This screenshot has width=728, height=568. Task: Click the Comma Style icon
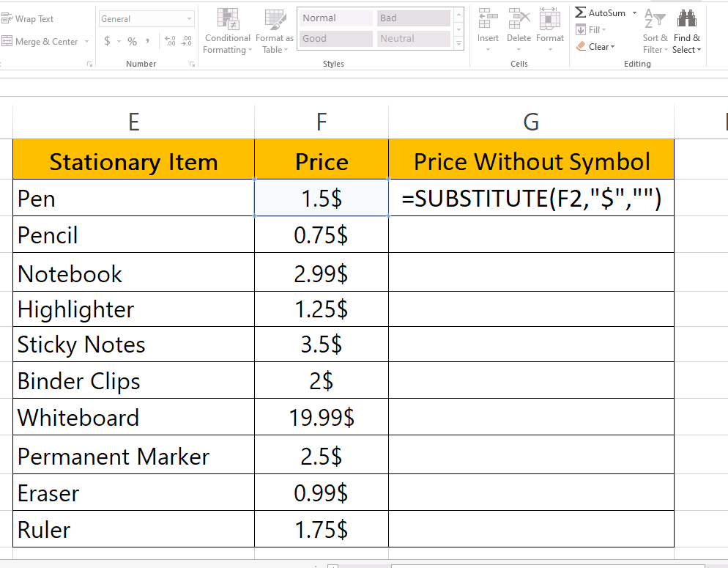[x=148, y=41]
